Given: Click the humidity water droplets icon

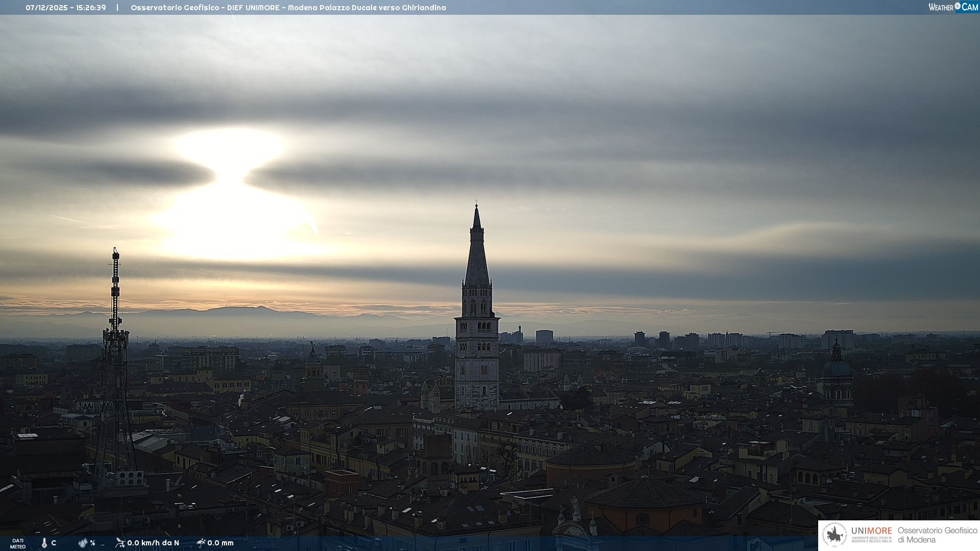Looking at the screenshot, I should click(83, 543).
